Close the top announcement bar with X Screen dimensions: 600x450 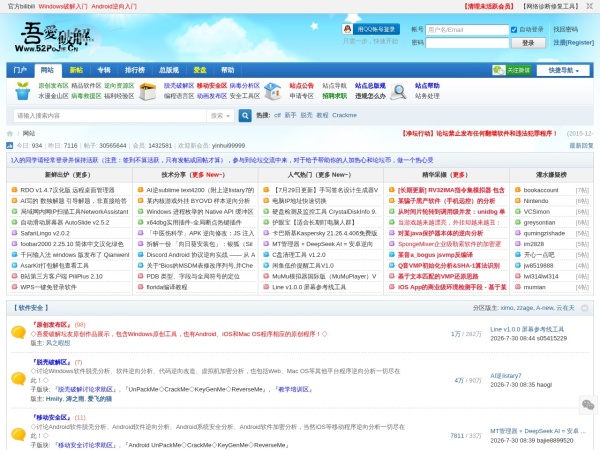[x=589, y=6]
